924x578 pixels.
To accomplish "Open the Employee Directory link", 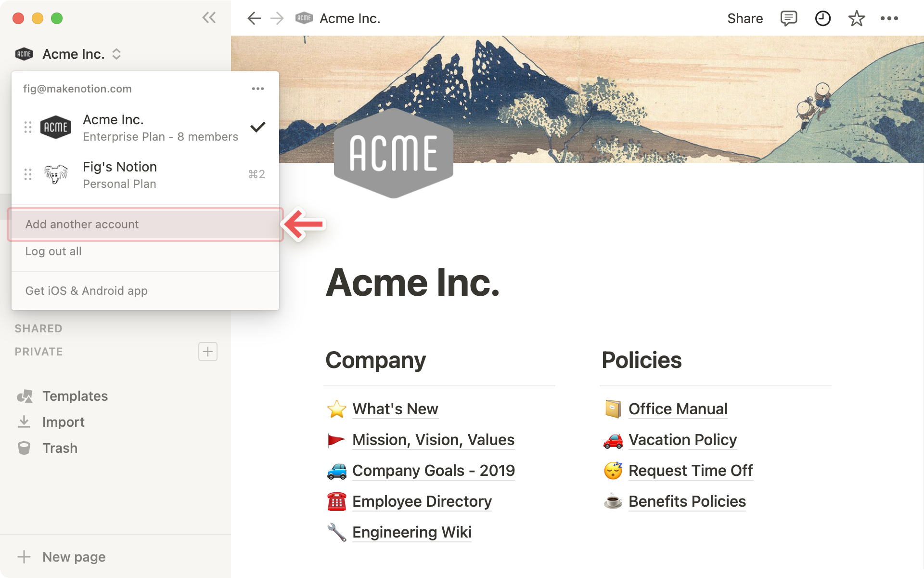I will 422,501.
